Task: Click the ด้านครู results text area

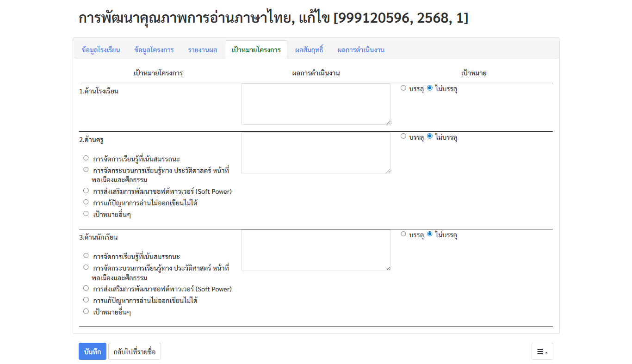Action: [x=316, y=153]
